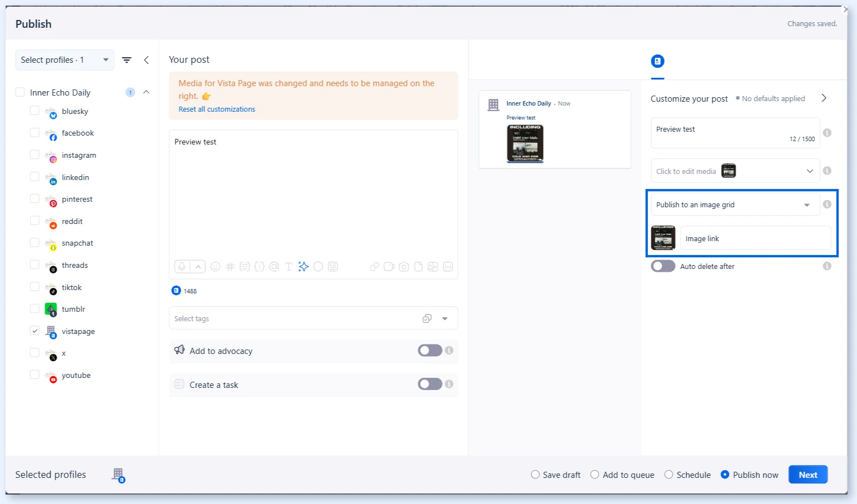Check the instagram profile checkbox
857x504 pixels.
pos(34,154)
